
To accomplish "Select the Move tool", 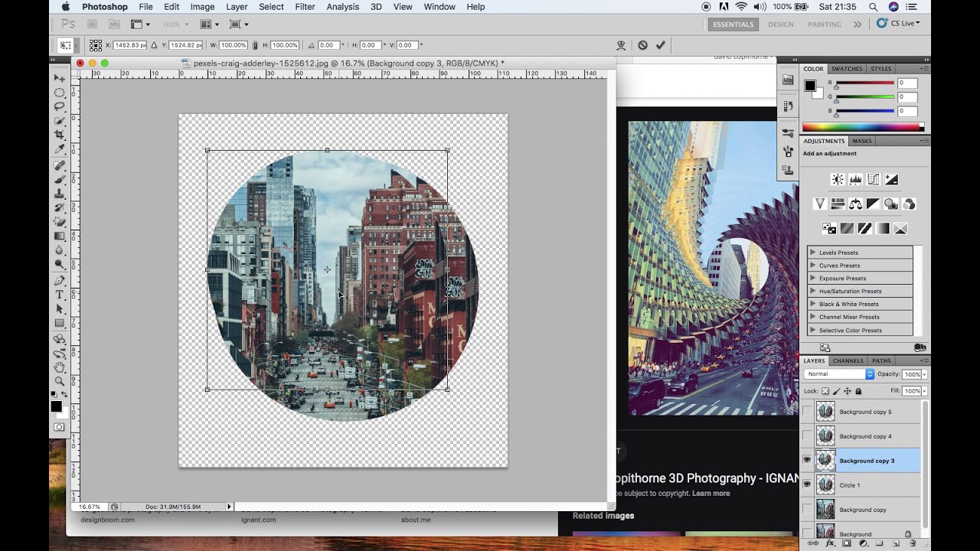I will [x=60, y=78].
